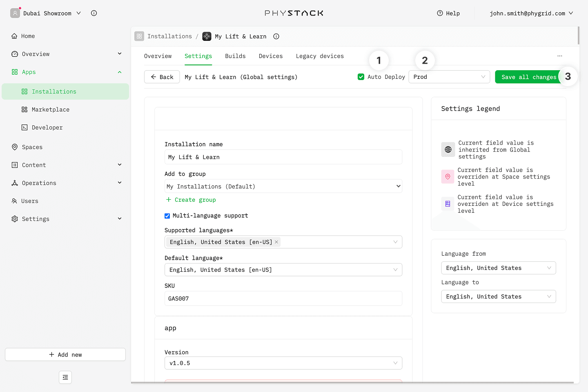Click the Apps grid icon in sidebar
588x392 pixels.
15,72
